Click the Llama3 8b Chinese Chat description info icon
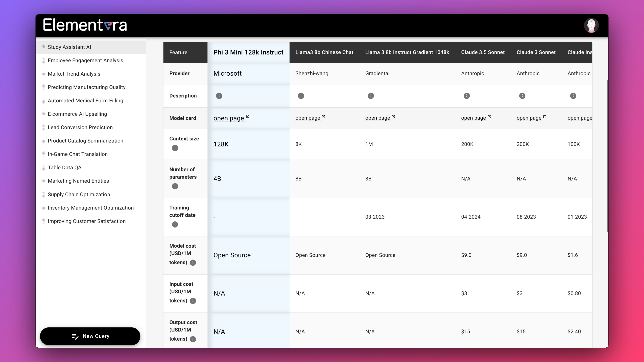 pyautogui.click(x=301, y=96)
